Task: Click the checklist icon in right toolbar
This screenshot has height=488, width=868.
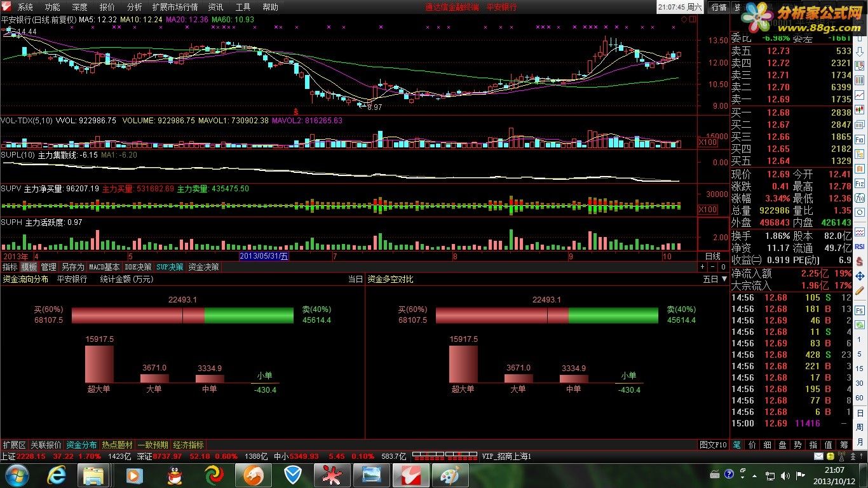Action: [859, 65]
